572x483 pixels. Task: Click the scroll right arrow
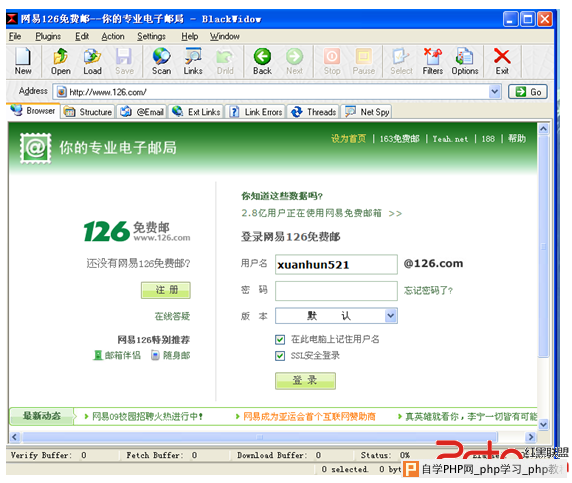530,437
